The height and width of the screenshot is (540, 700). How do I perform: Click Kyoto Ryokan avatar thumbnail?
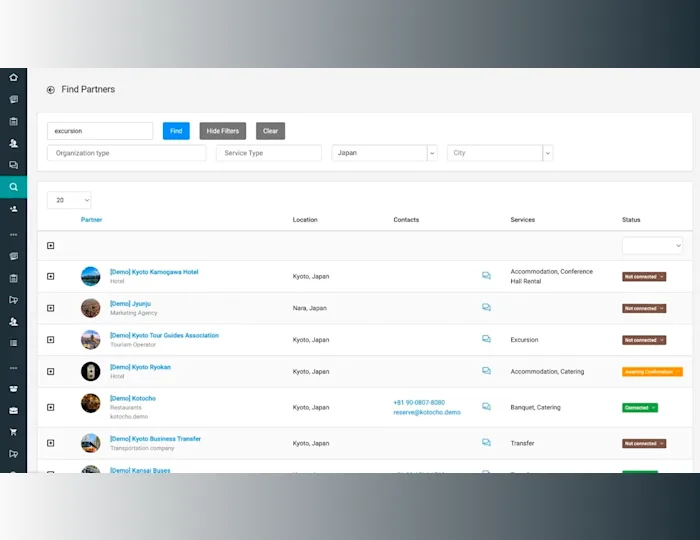click(91, 371)
